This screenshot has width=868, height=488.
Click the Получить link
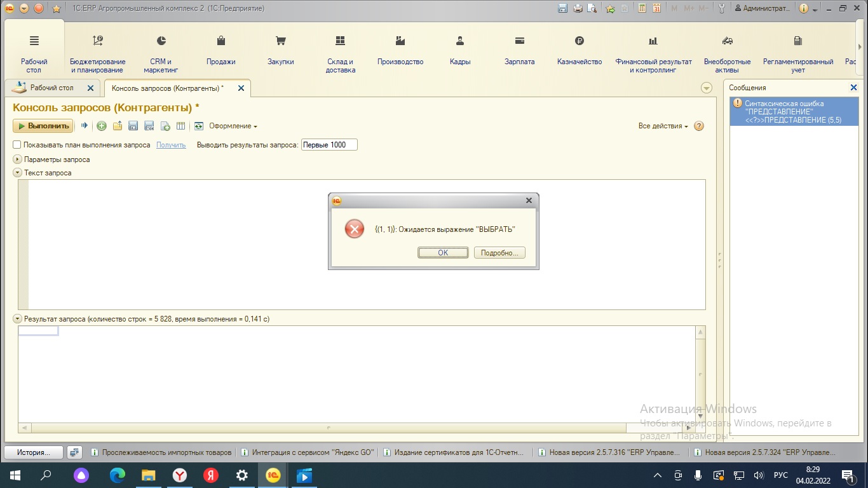(x=171, y=145)
